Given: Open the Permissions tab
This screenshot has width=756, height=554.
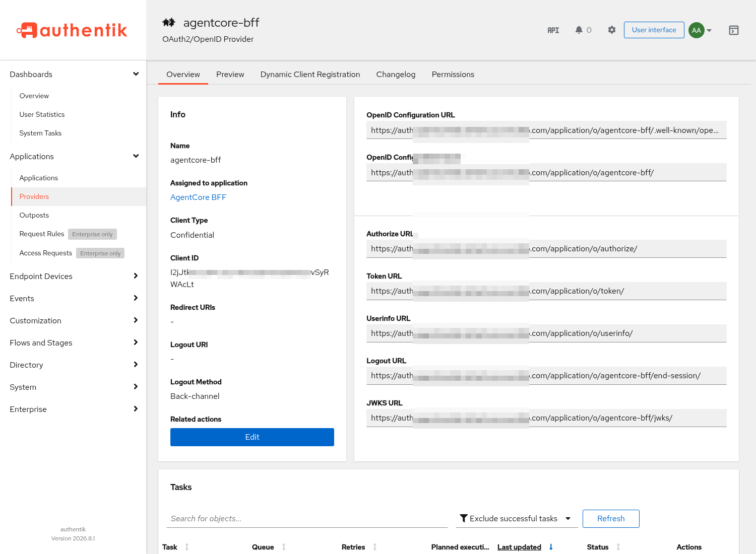Looking at the screenshot, I should 453,75.
